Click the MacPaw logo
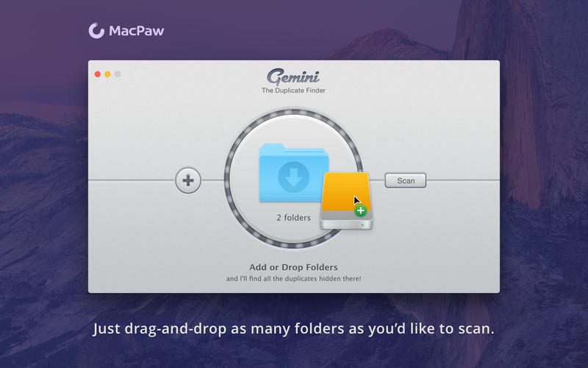Screen dimensions: 588x368 click(126, 30)
